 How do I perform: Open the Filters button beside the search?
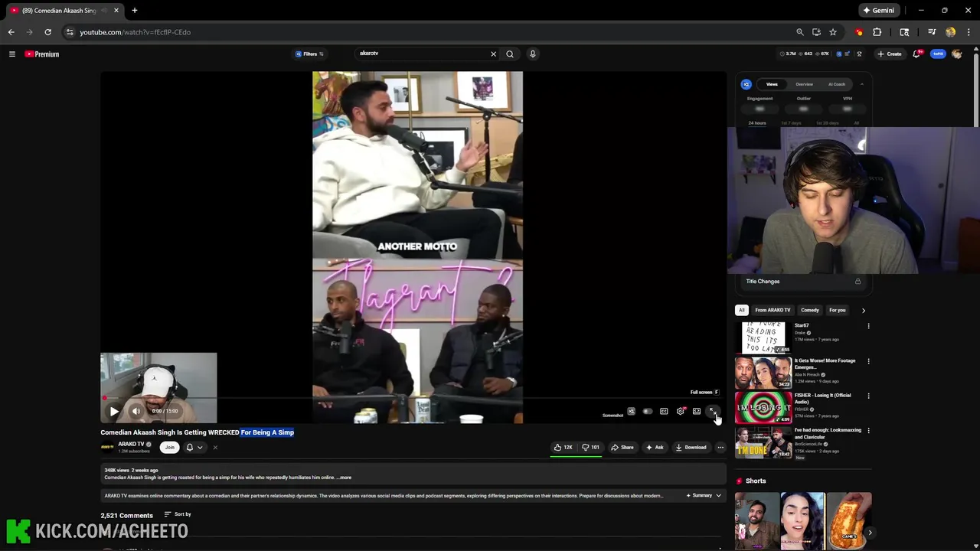click(x=309, y=54)
